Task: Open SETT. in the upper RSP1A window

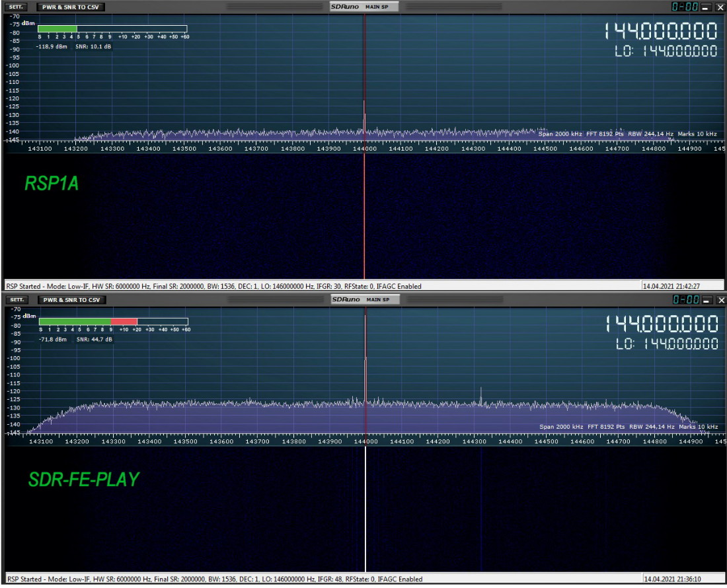Action: pos(16,7)
